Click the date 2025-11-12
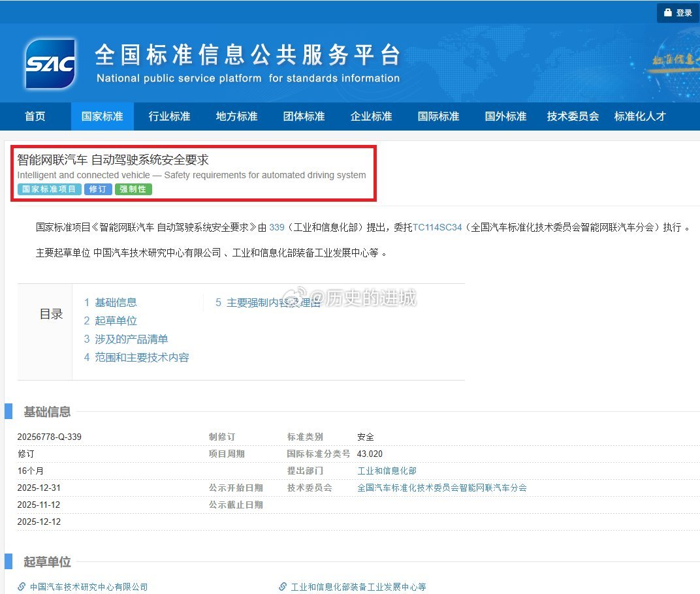 click(x=39, y=505)
